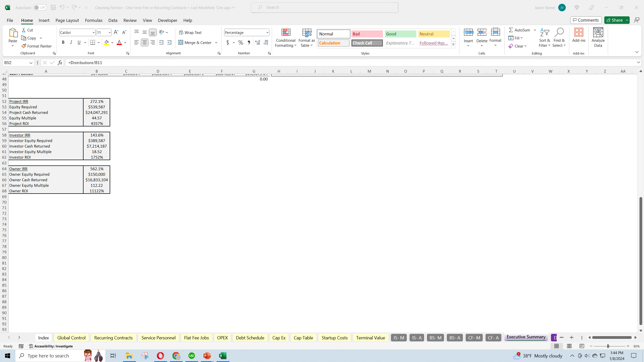Click the Percent Style icon
Screen dimensions: 644x362
240,42
